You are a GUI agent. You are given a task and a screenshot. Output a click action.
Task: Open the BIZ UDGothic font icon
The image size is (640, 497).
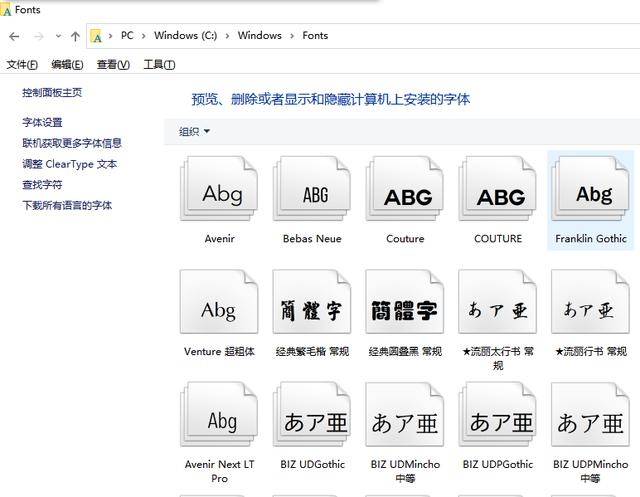312,421
